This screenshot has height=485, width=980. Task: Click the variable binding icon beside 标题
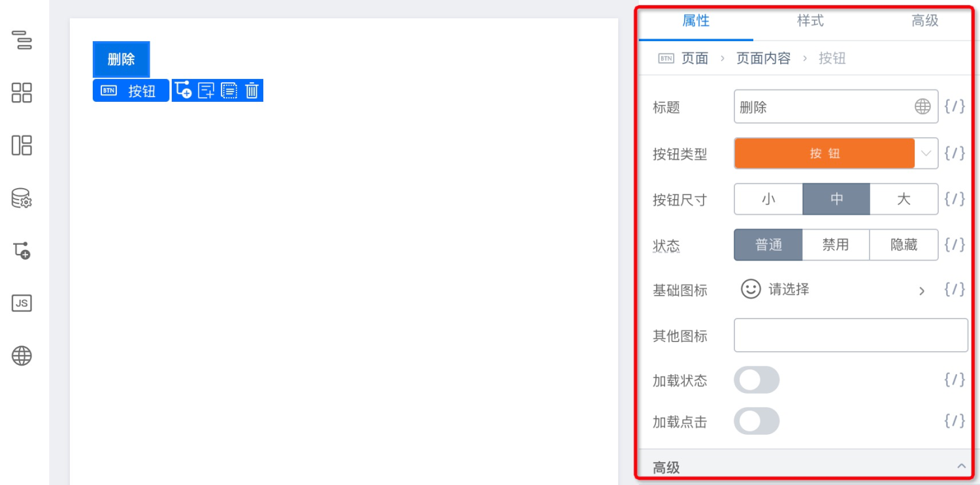point(955,106)
